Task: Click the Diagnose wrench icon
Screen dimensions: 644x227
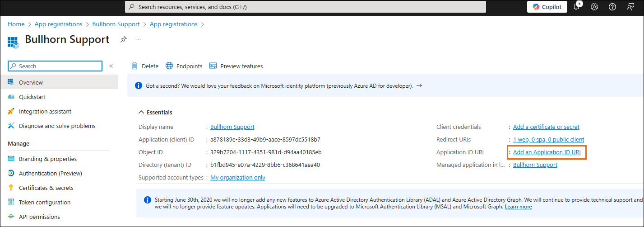Action: 11,126
